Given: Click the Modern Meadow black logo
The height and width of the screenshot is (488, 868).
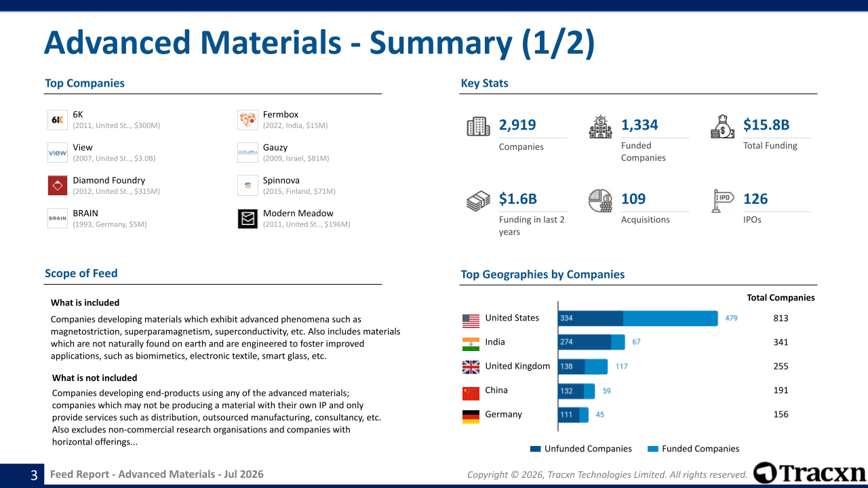Looking at the screenshot, I should click(248, 218).
